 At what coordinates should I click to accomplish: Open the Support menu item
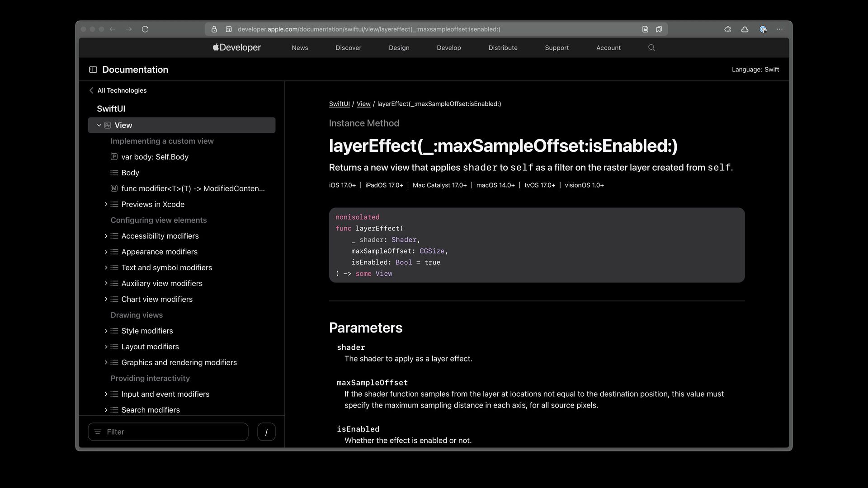tap(557, 48)
